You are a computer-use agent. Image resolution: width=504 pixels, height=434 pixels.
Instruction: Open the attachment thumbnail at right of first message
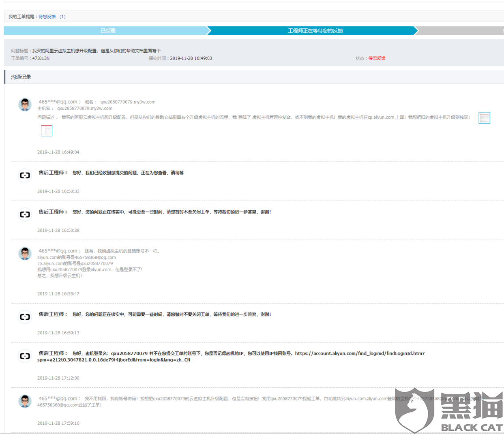click(484, 118)
